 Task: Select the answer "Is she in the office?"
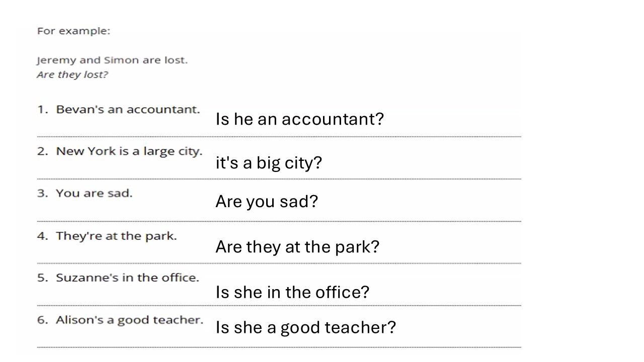point(292,292)
